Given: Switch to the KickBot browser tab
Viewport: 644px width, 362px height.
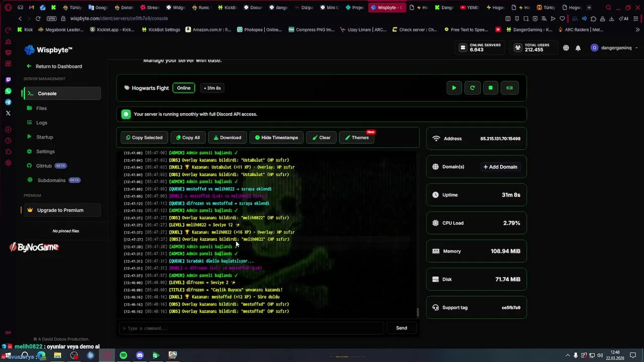Looking at the screenshot, I should click(227, 8).
